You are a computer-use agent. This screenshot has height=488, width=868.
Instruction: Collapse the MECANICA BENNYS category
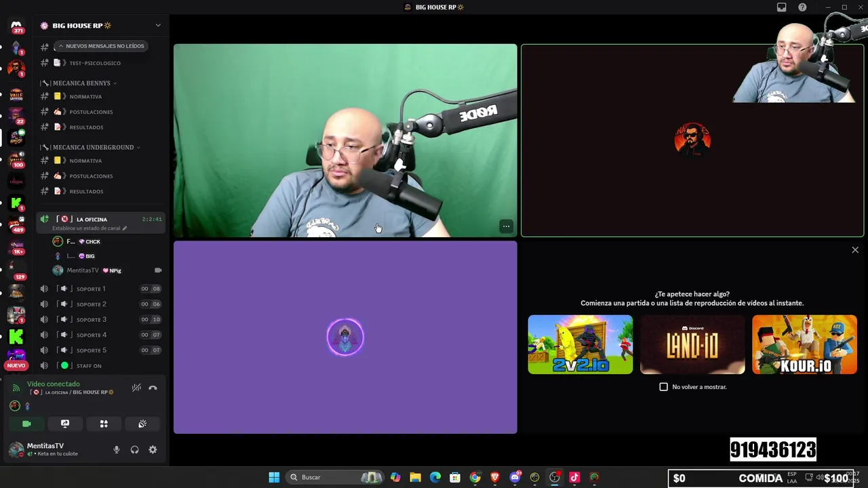click(81, 83)
